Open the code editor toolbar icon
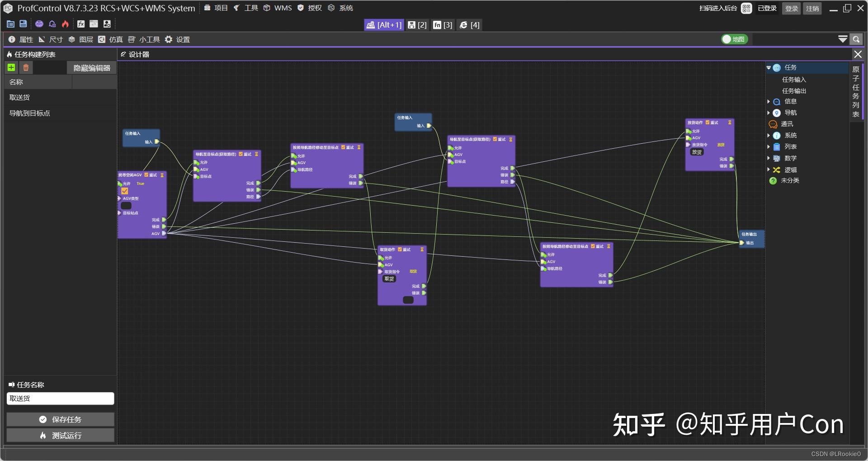 pyautogui.click(x=93, y=24)
